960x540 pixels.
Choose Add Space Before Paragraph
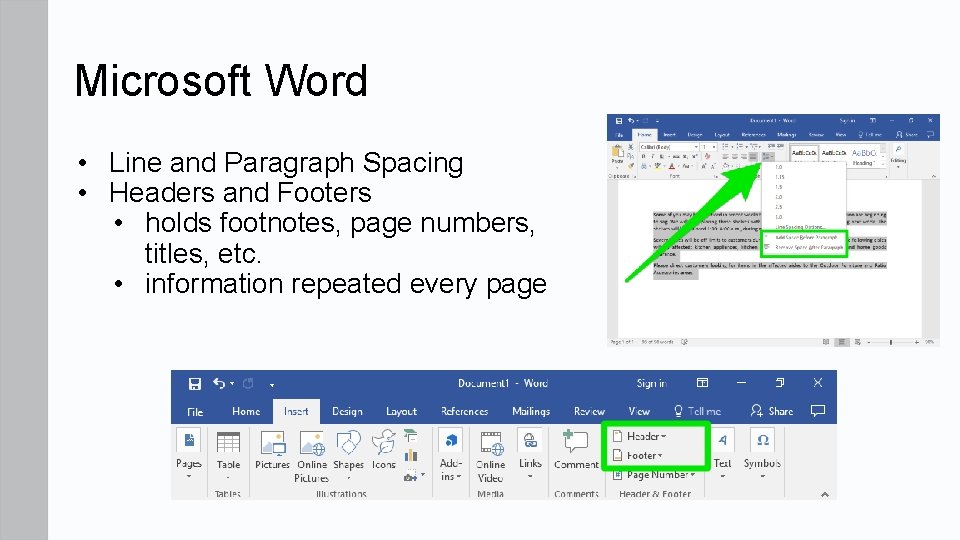click(805, 237)
